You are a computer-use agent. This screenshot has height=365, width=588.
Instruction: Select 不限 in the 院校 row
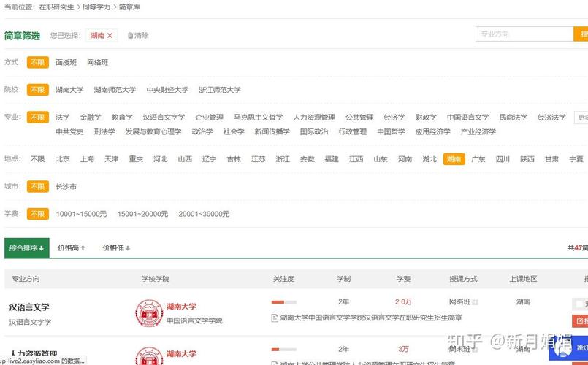coord(38,90)
